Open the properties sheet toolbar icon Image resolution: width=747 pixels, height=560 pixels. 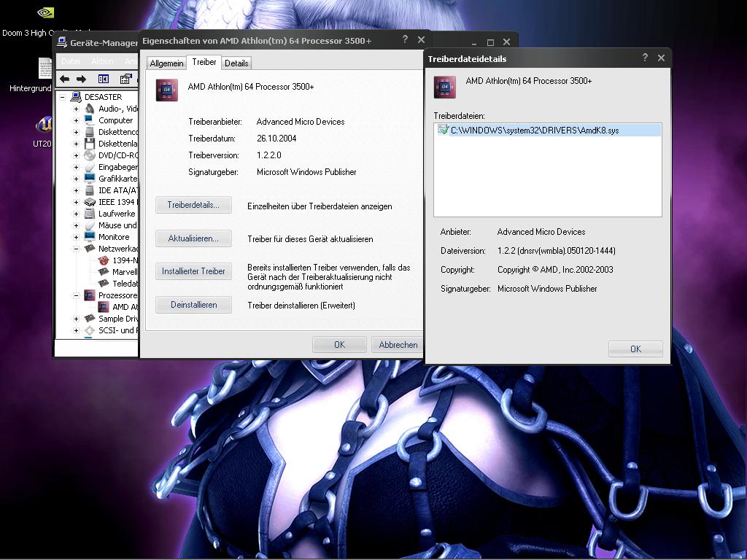click(125, 79)
